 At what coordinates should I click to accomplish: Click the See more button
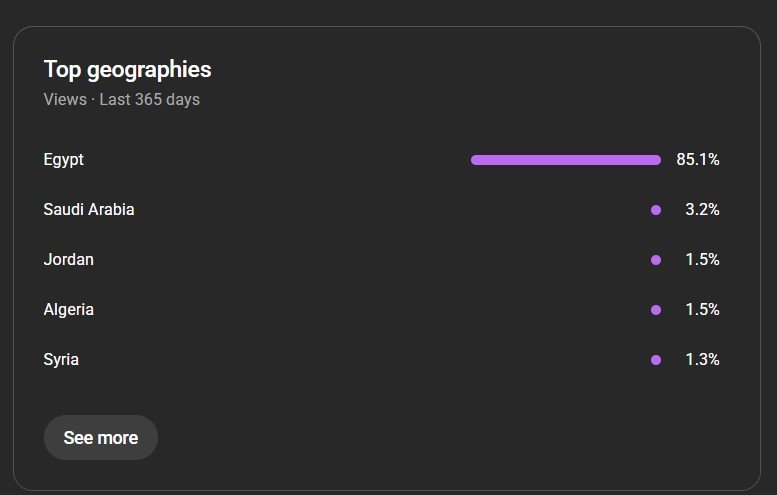(x=101, y=438)
